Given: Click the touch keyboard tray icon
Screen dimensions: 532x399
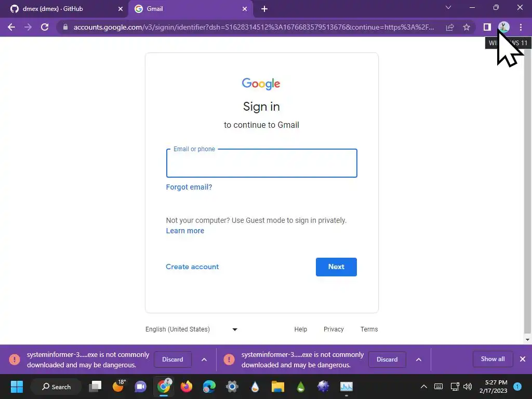Looking at the screenshot, I should (438, 387).
